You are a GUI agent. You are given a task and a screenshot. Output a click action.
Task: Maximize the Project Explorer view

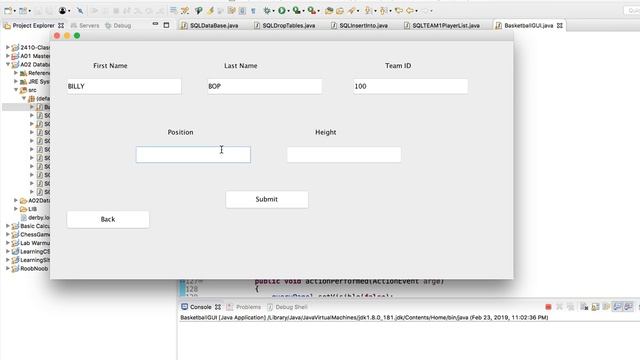pos(166,25)
